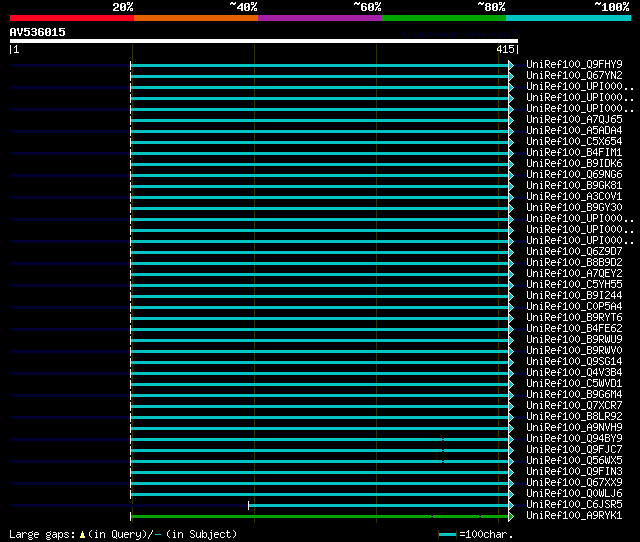Click the arrowhead ending the Q0WLJ6 bar
Image resolution: width=640 pixels, height=542 pixels.
(x=511, y=495)
